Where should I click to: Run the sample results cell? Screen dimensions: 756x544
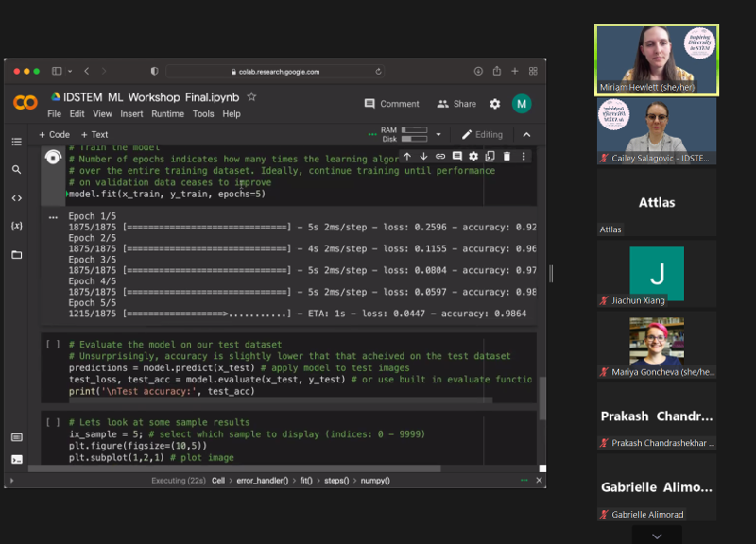pos(53,422)
